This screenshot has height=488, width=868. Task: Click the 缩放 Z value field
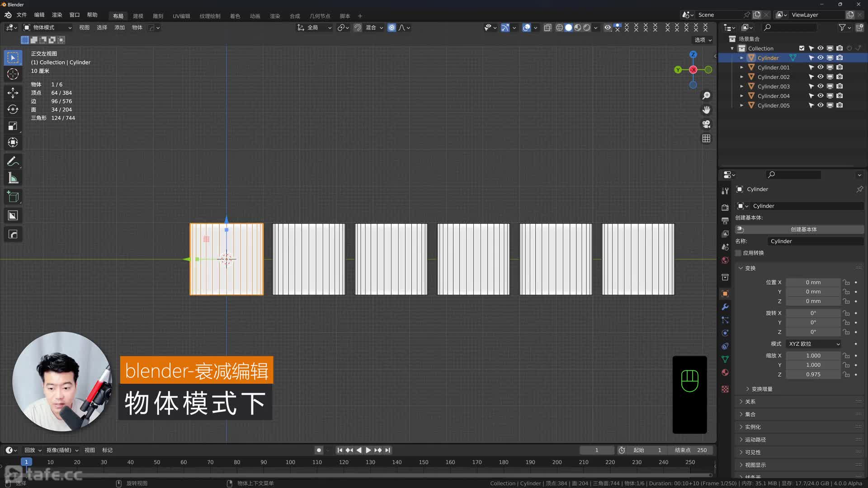tap(813, 375)
